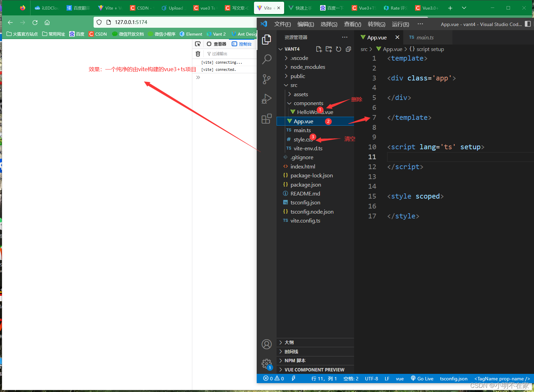Open the 查看(V) menu
534x392 pixels.
point(353,24)
